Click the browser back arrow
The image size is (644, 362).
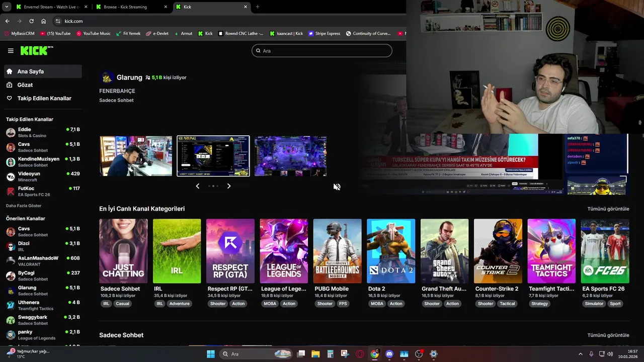(x=7, y=21)
